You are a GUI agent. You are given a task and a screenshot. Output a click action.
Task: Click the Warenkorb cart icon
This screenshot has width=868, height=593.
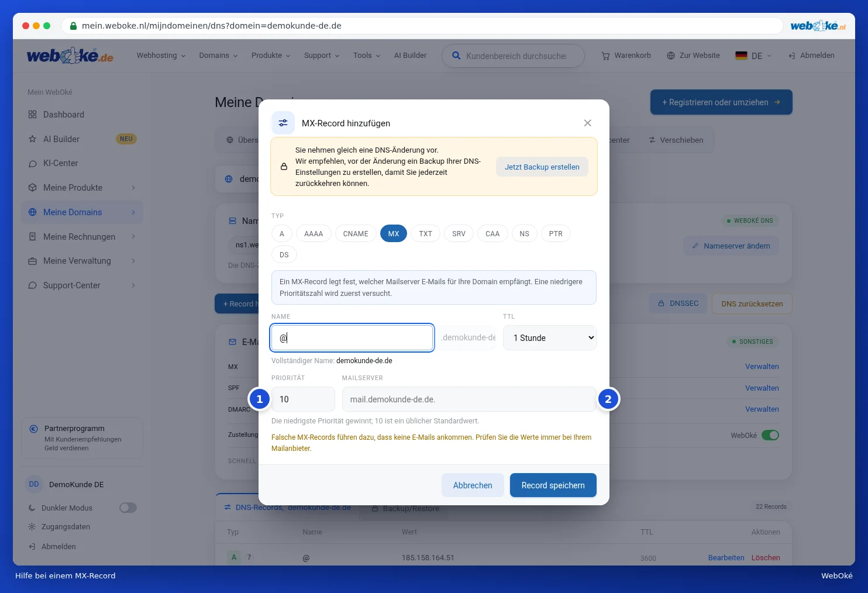click(605, 56)
